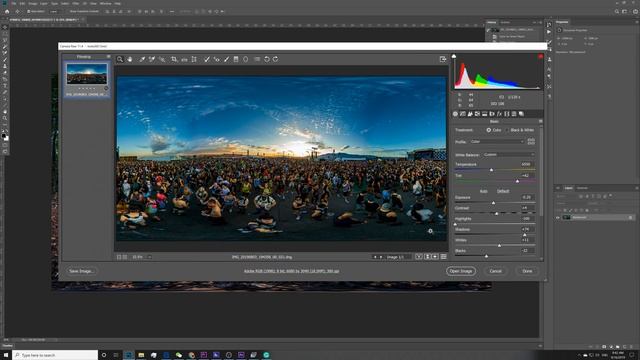Image resolution: width=640 pixels, height=360 pixels.
Task: Open the Profile dropdown
Action: point(497,142)
